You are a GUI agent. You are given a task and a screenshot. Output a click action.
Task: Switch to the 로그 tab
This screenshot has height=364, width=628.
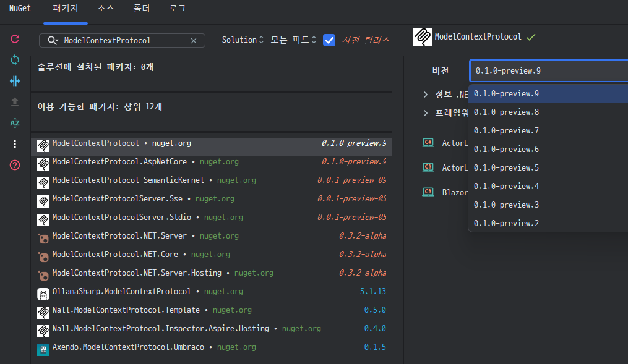click(x=178, y=9)
